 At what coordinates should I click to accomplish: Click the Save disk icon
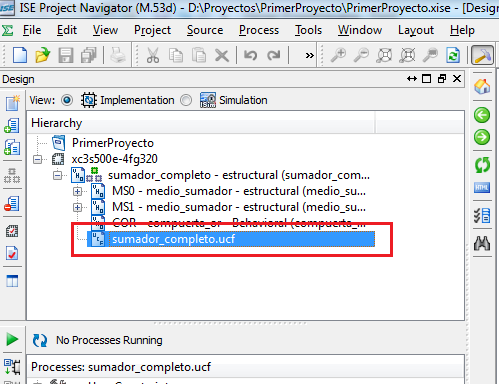pos(66,55)
